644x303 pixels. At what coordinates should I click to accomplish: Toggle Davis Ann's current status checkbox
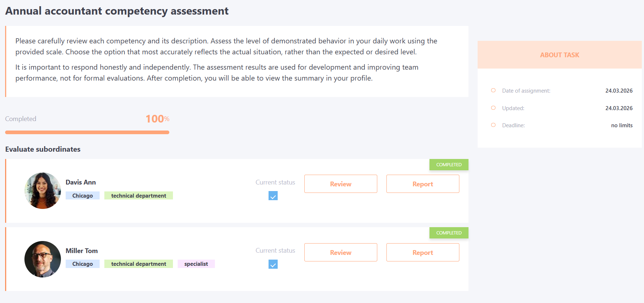coord(273,196)
